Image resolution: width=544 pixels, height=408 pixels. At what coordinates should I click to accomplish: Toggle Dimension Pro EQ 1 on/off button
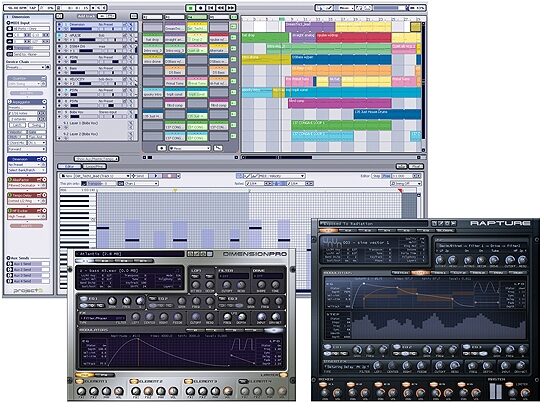83,299
